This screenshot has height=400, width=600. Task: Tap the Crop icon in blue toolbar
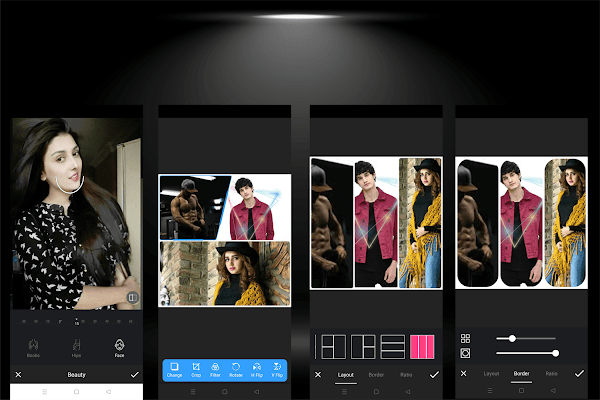tap(196, 370)
